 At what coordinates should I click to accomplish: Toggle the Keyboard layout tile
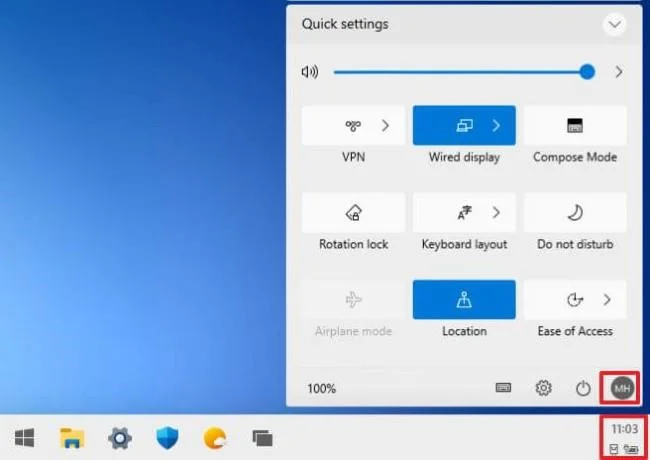pos(464,213)
